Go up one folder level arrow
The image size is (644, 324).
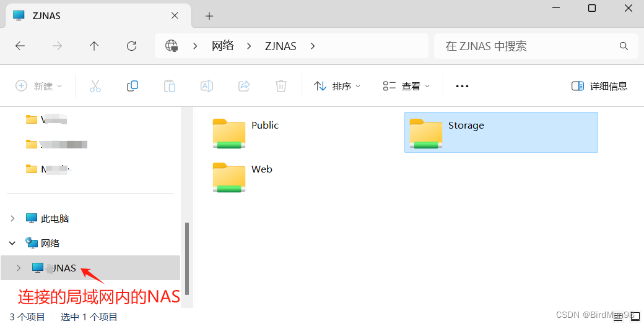tap(94, 46)
